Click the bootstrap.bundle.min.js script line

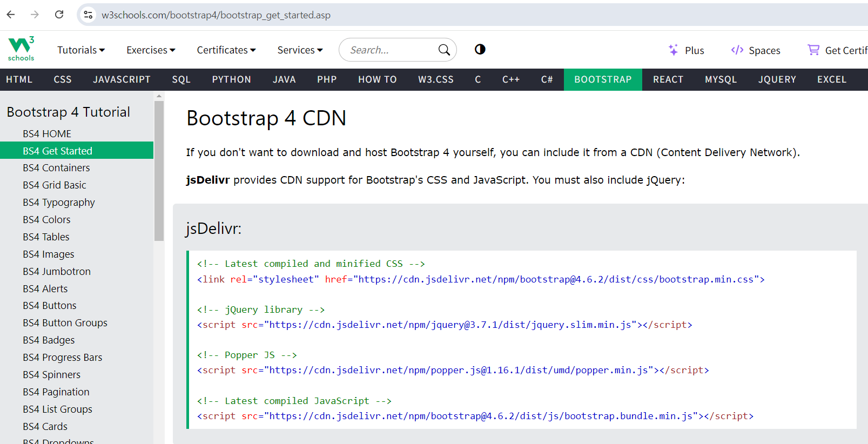(475, 416)
